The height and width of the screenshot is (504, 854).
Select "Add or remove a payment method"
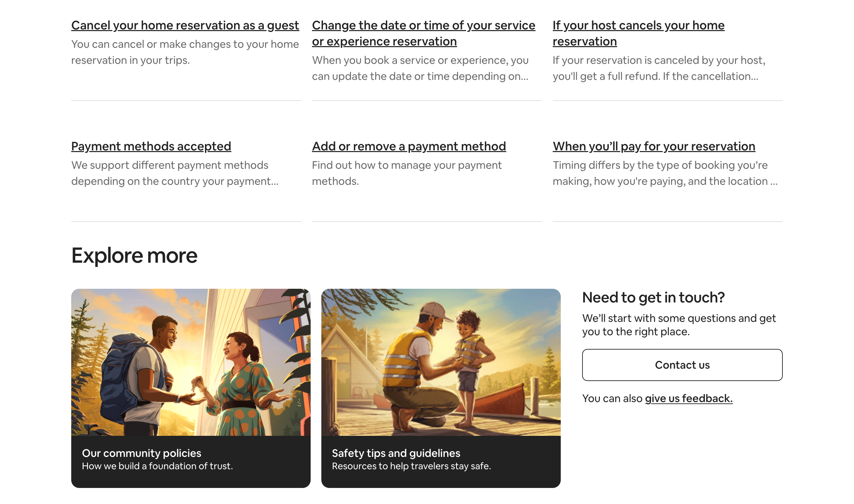(408, 146)
